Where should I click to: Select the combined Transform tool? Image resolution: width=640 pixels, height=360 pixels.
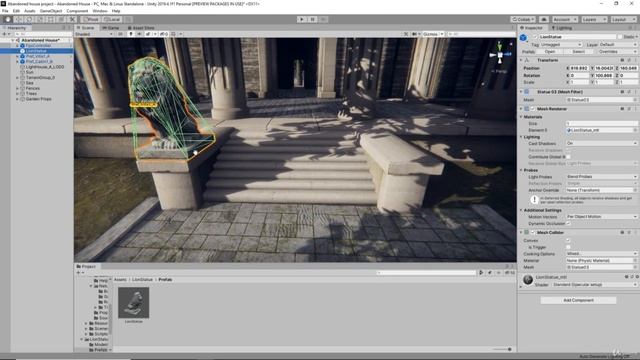point(61,19)
